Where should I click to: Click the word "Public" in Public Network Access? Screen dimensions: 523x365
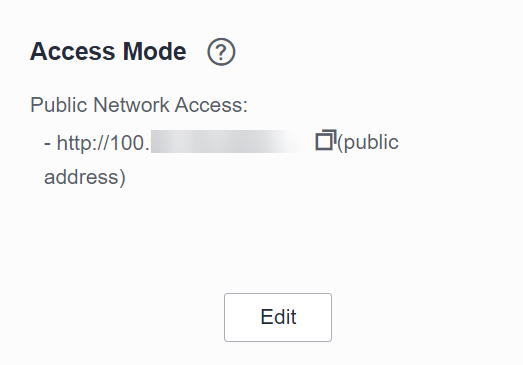pos(59,105)
